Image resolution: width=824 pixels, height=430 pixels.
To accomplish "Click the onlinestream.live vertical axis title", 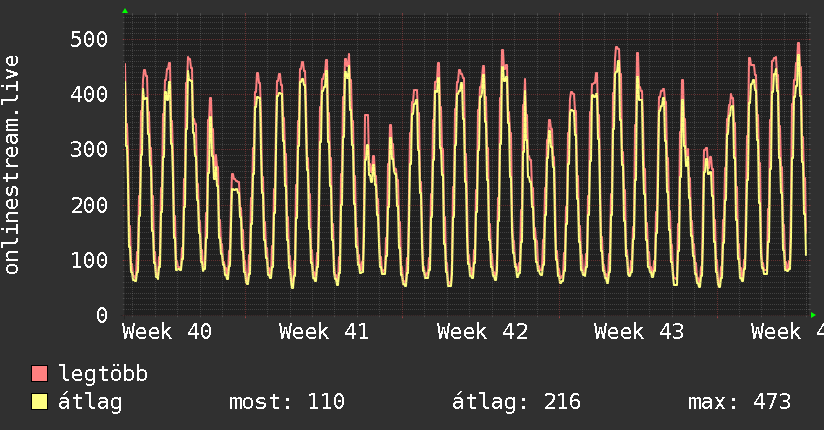I will 12,164.
